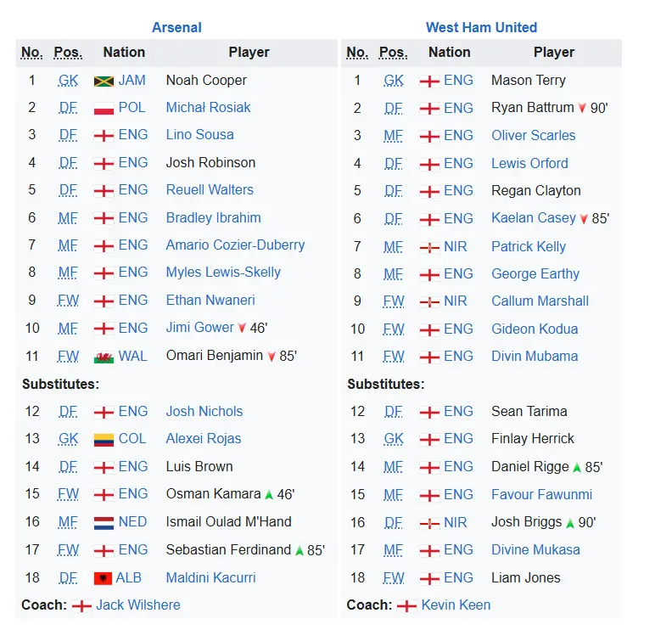Click the Colombia flag next to Alexei Rojas

point(104,439)
